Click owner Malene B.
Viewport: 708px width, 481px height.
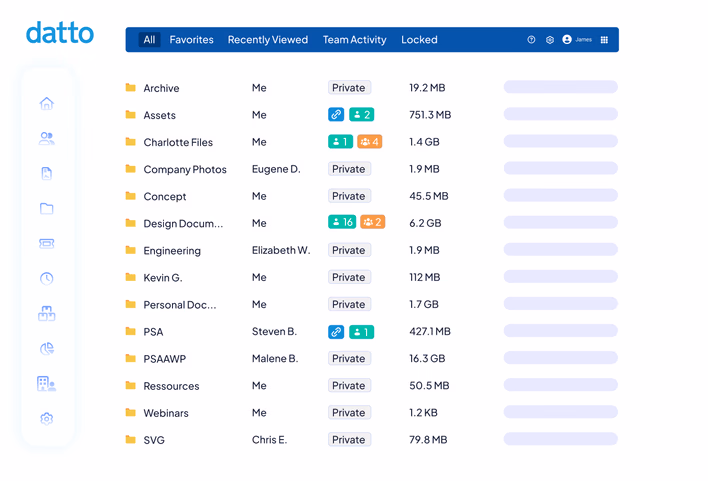275,359
